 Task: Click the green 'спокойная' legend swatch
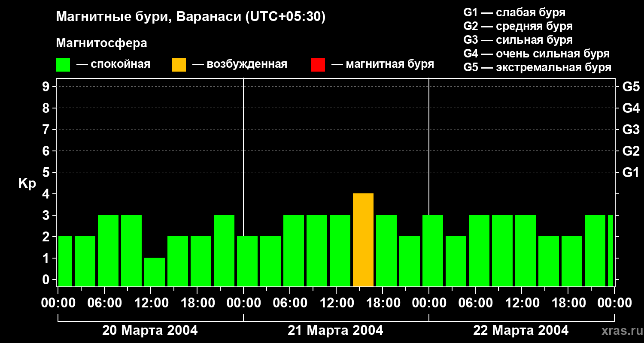click(63, 65)
